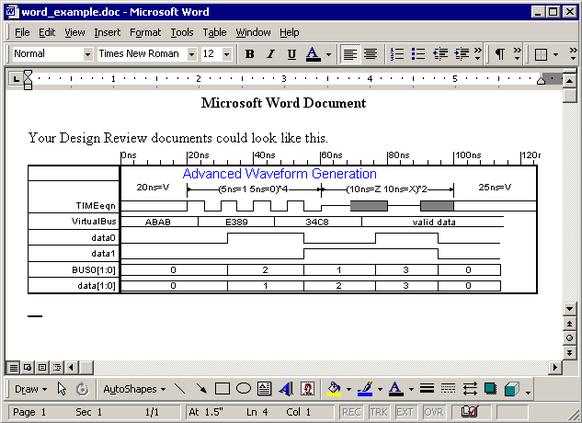This screenshot has width=582, height=423.
Task: Open the Insert menu
Action: tap(107, 33)
